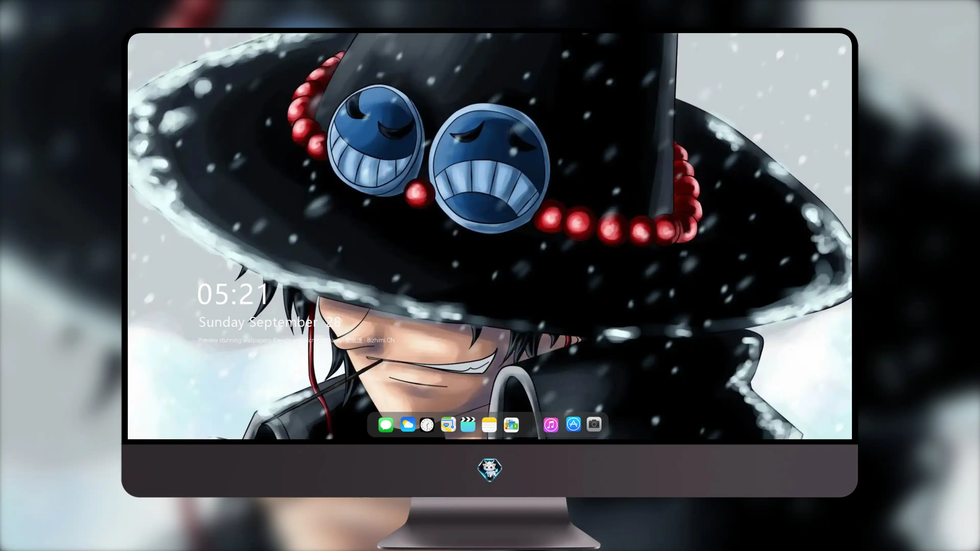Click the date Sunday September 28
Viewport: 980px width, 551px height.
270,322
